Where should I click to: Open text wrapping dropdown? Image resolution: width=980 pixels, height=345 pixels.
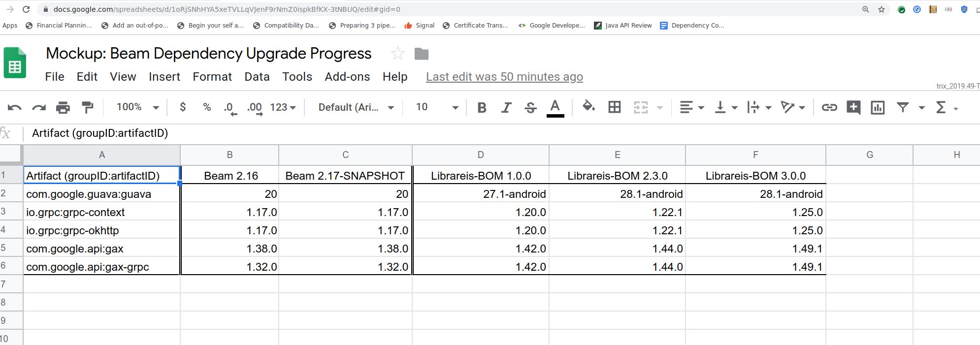[x=759, y=107]
